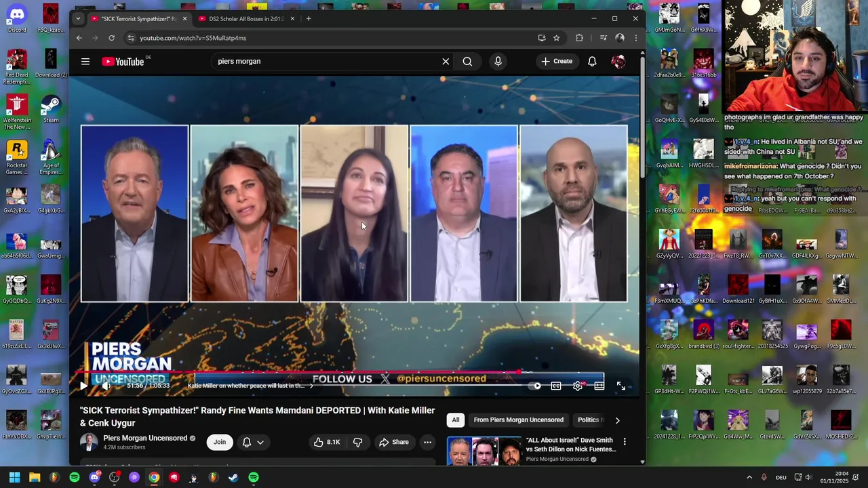
Task: Click the Create button
Action: tap(557, 61)
